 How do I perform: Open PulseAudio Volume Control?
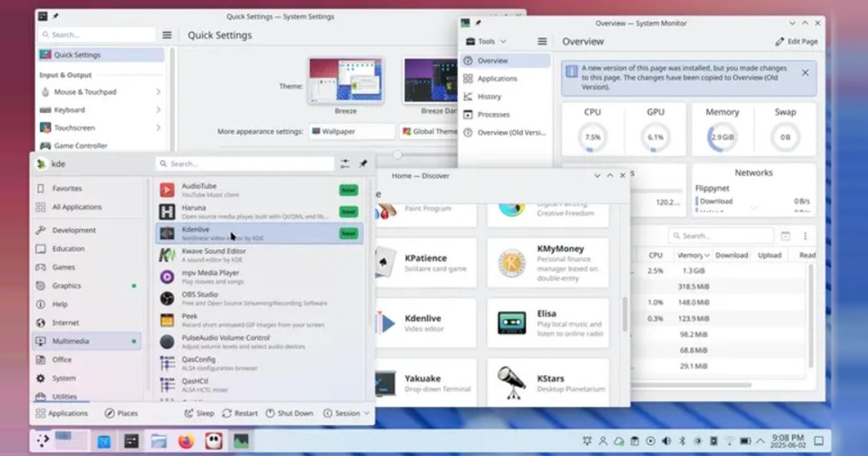(260, 342)
